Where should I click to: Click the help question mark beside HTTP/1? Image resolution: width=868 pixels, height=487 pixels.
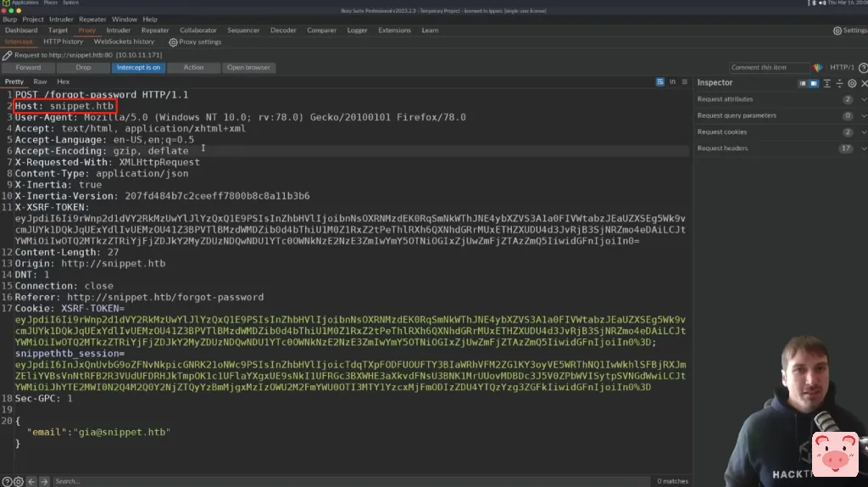point(863,68)
